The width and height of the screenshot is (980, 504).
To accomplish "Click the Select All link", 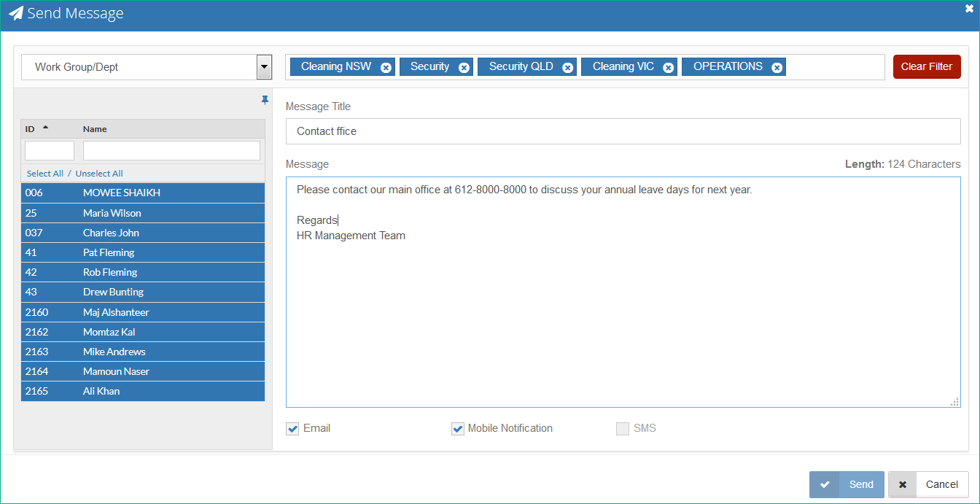I will tap(45, 174).
